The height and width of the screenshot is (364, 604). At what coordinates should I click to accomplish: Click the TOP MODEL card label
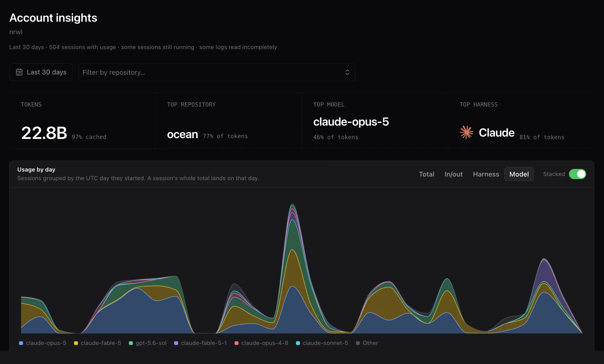tap(329, 104)
